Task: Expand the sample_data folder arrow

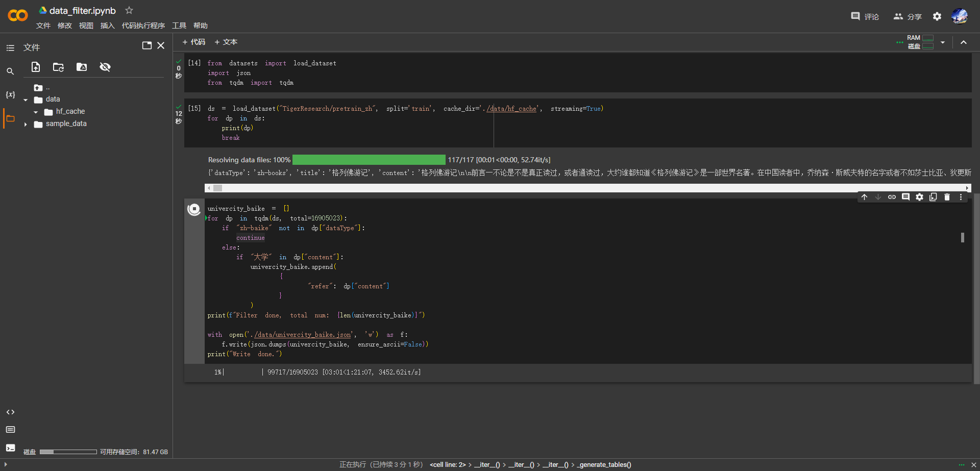Action: [26, 125]
